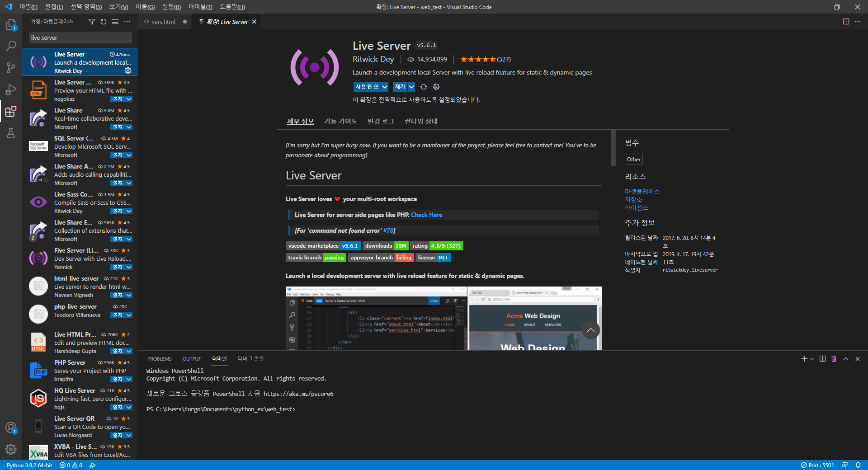Open the Extensions view in the activity bar
Image resolution: width=868 pixels, height=470 pixels.
(11, 112)
